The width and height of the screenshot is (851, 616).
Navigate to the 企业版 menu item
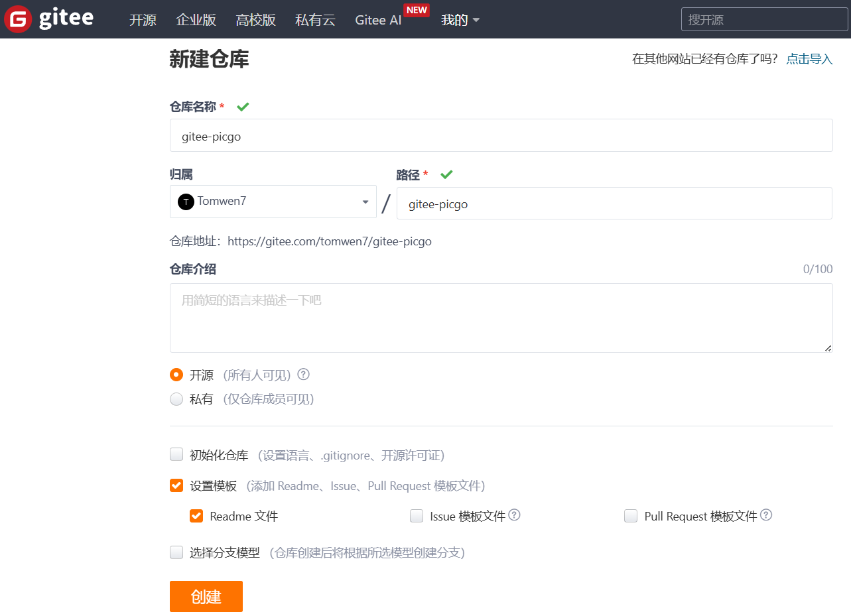pyautogui.click(x=196, y=20)
